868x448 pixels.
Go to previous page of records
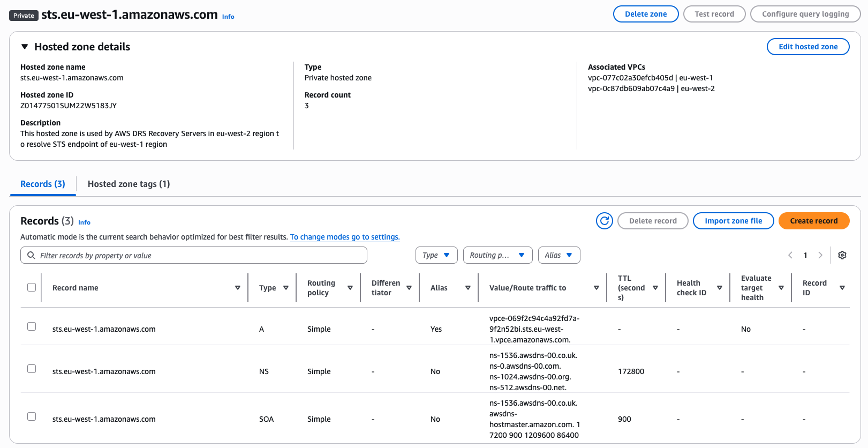coord(790,255)
